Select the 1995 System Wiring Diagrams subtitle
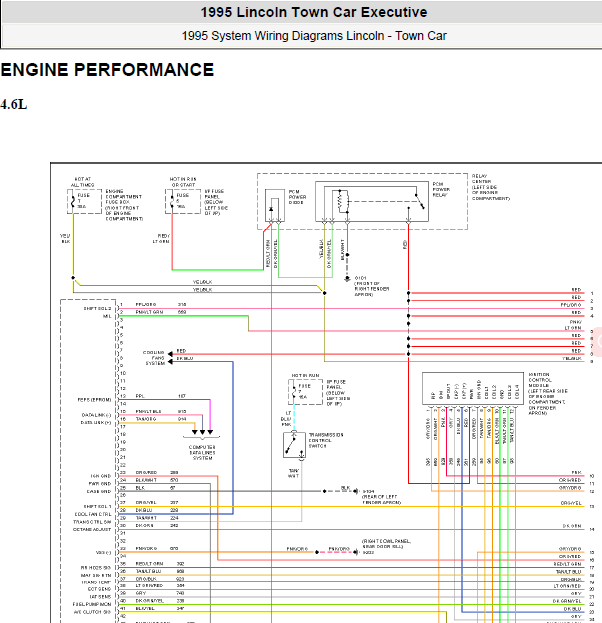The width and height of the screenshot is (602, 623). tap(314, 36)
